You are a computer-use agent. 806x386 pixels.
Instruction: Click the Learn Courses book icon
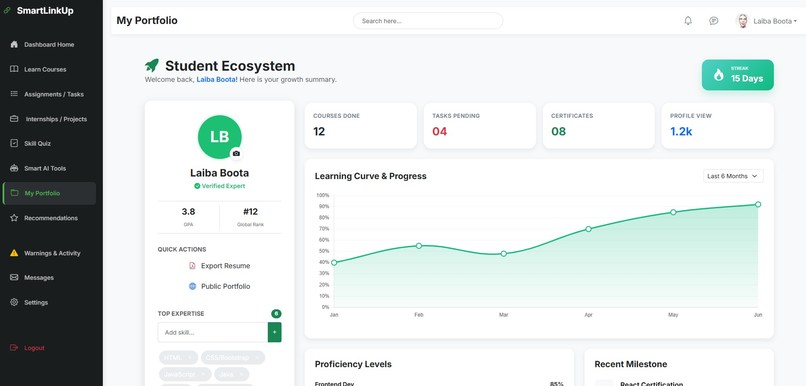pos(14,69)
